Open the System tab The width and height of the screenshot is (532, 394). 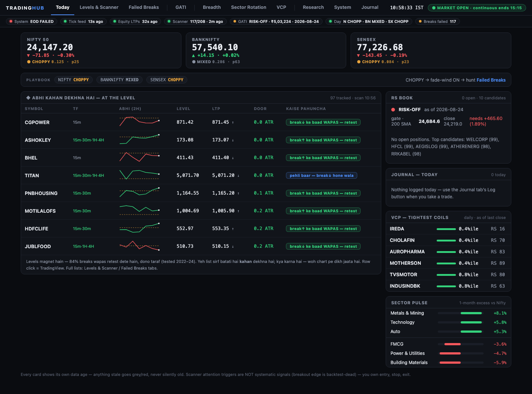342,7
